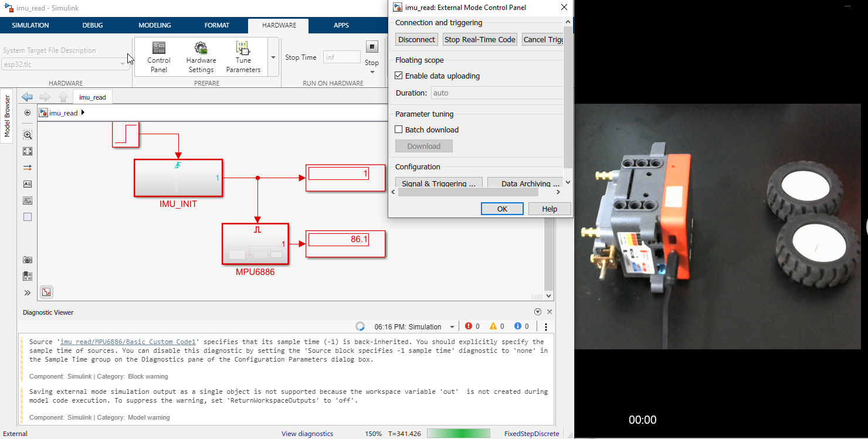This screenshot has height=439, width=868.
Task: Click the up-to-parent arrow
Action: [63, 97]
